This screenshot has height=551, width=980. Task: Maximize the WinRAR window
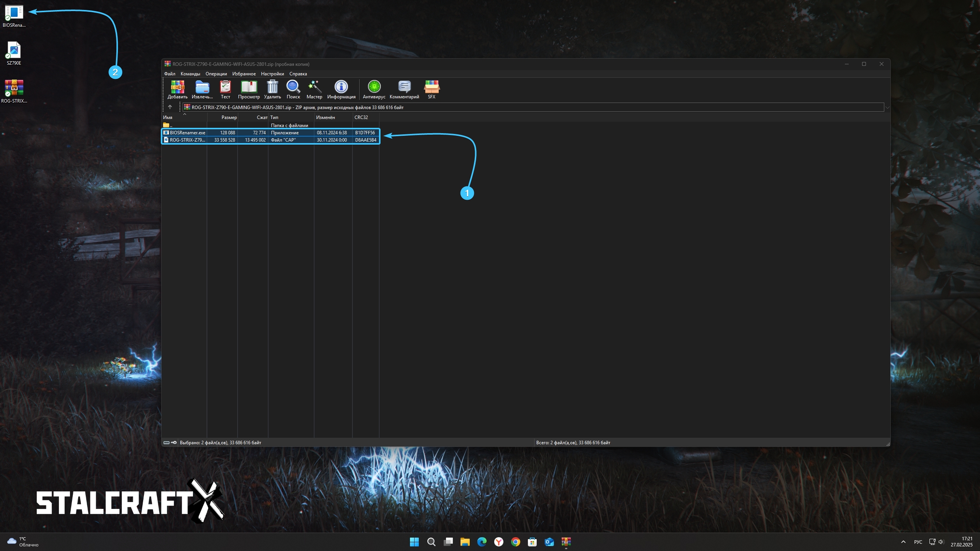click(x=864, y=64)
